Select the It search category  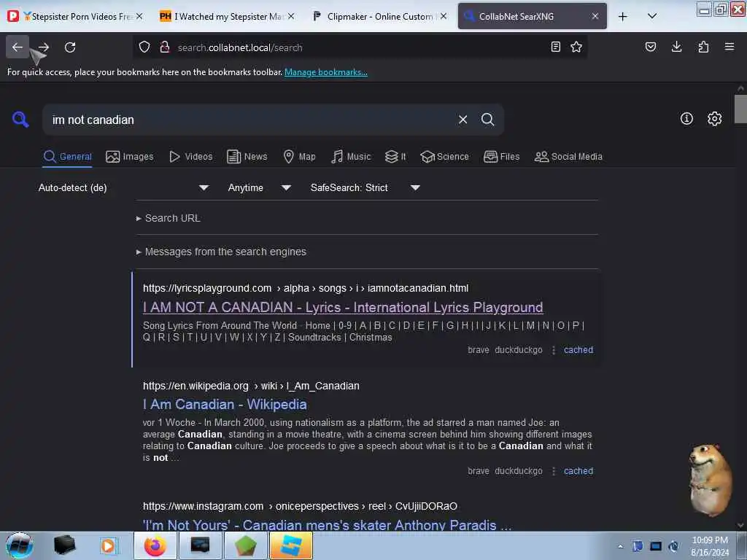pos(395,157)
